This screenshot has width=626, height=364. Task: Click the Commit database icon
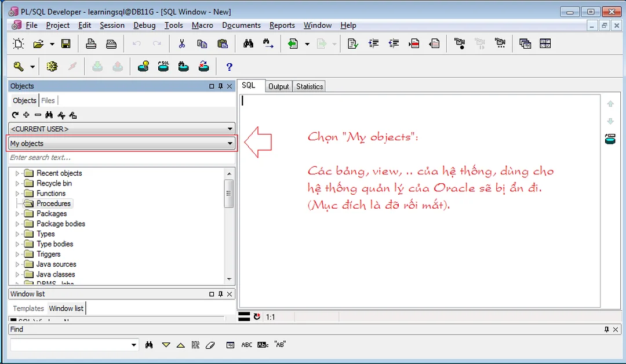pyautogui.click(x=97, y=66)
